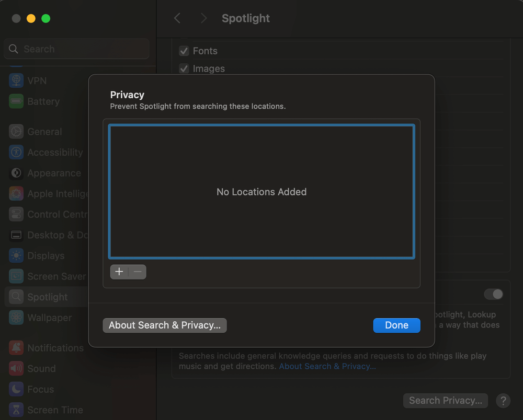This screenshot has height=420, width=523.
Task: Open Screen Saver icon in sidebar
Action: [x=16, y=276]
